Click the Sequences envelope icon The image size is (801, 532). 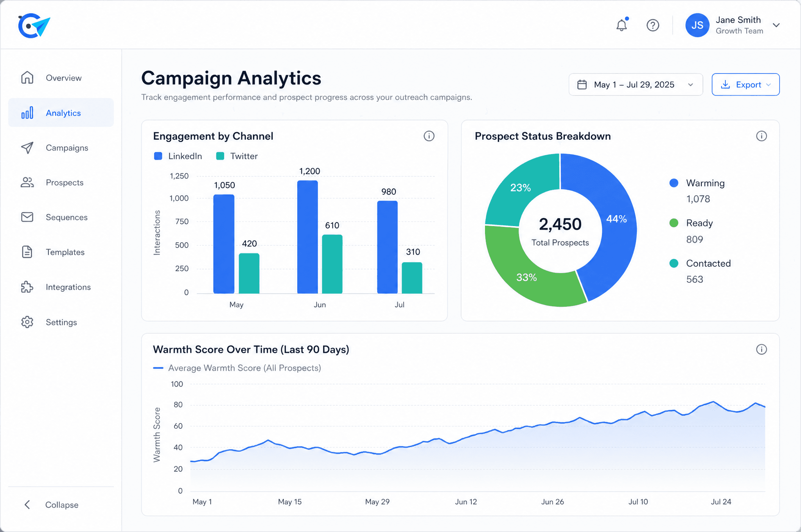(27, 217)
